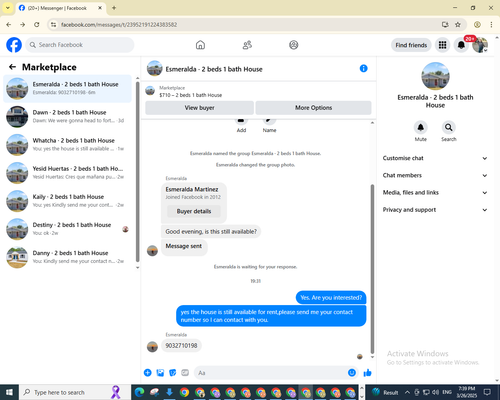
Task: Open Whatcha - 2 beds 1 bath House chat
Action: [x=68, y=145]
